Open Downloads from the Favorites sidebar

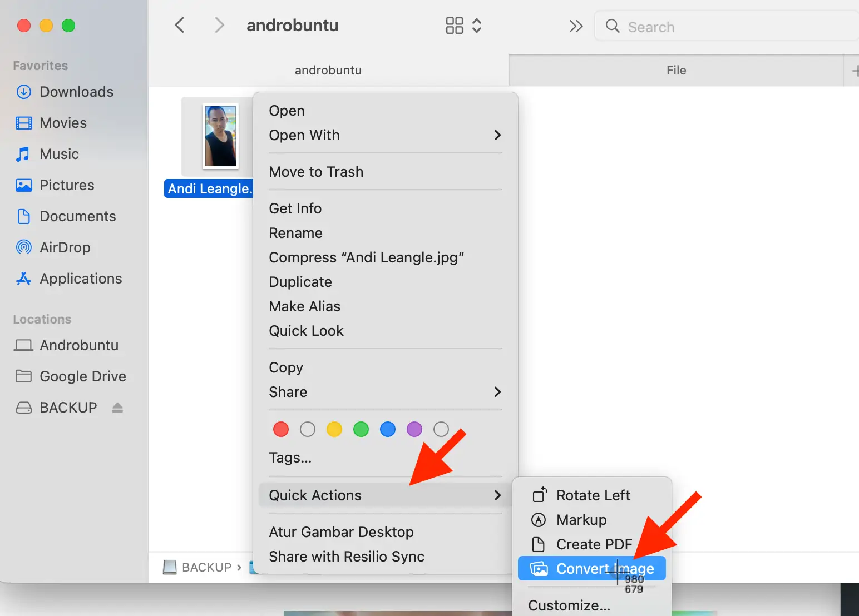coord(76,92)
